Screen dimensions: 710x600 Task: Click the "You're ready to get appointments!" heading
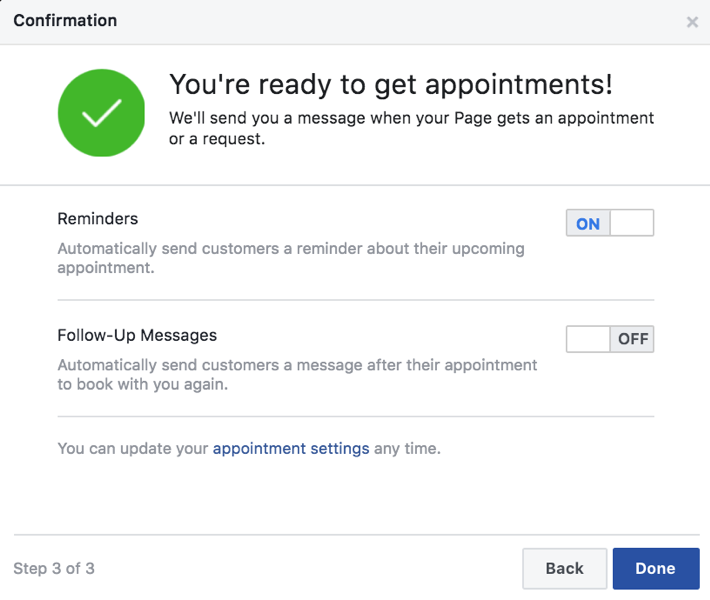[391, 83]
